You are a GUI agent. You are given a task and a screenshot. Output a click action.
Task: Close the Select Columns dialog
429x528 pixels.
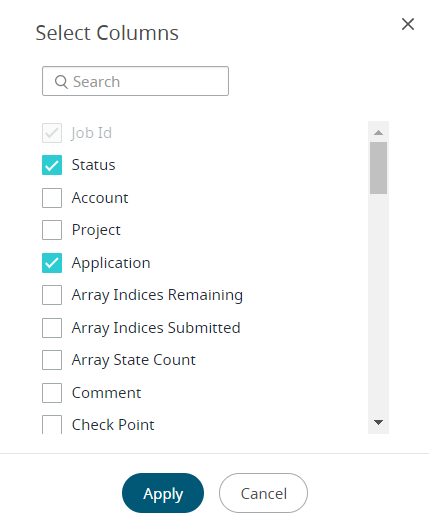(x=408, y=24)
